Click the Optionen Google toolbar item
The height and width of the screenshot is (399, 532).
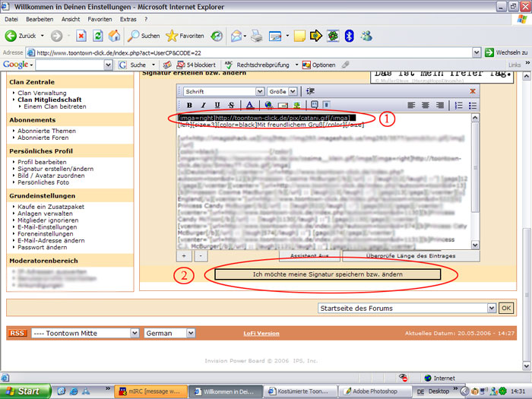[x=319, y=65]
